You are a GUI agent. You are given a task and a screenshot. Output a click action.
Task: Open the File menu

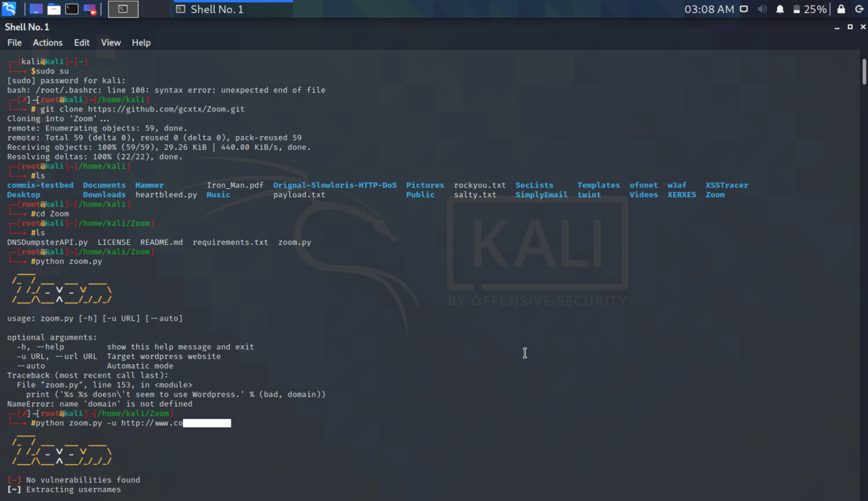click(x=14, y=43)
